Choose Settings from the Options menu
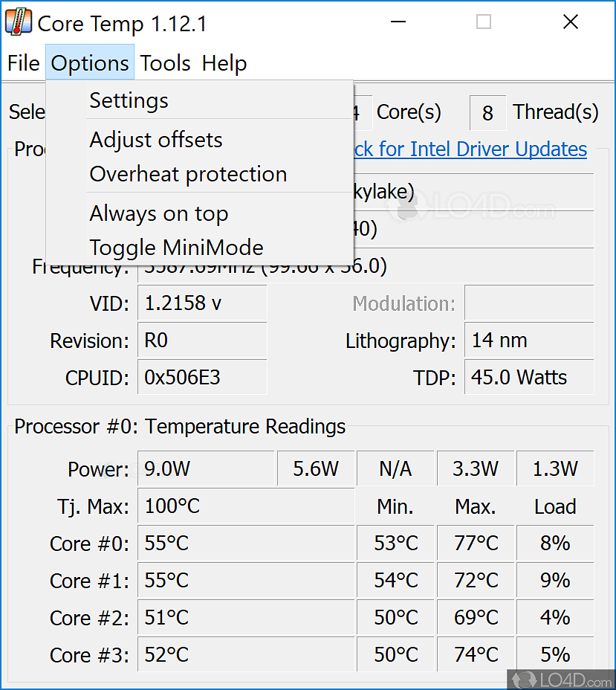 click(x=200, y=100)
